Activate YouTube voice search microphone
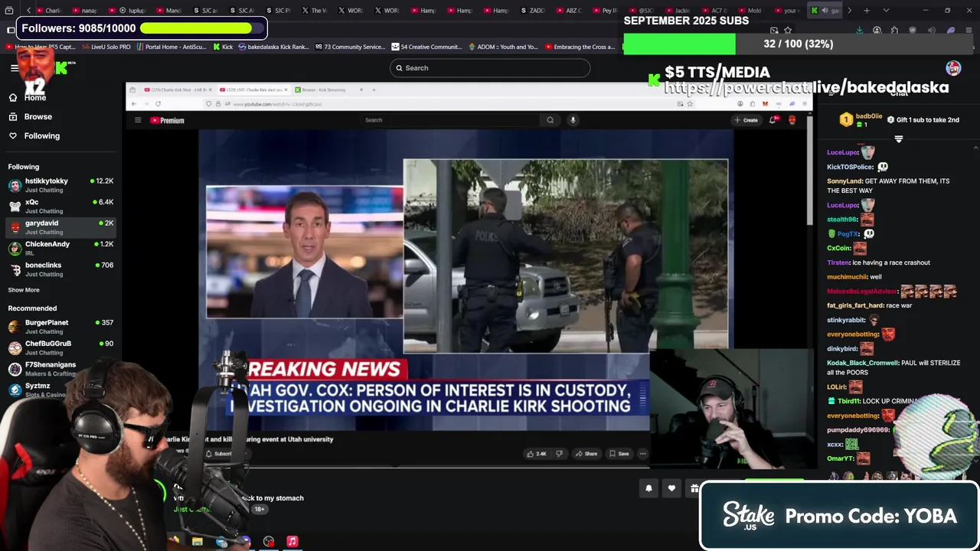 tap(573, 120)
